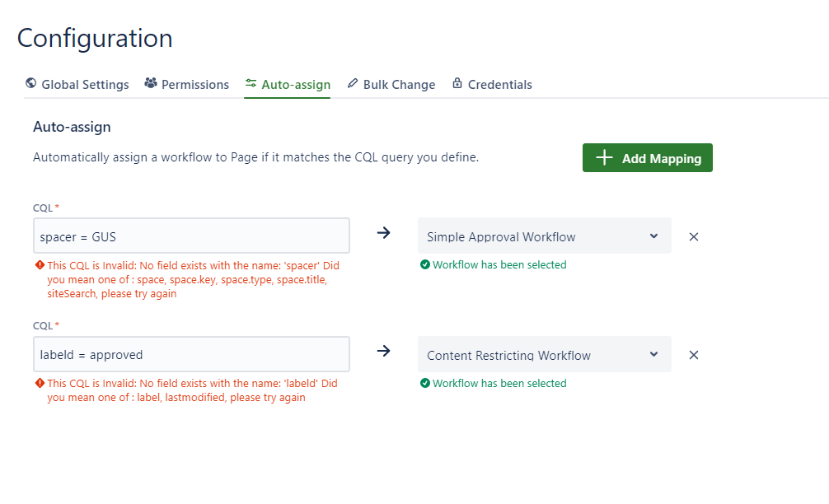Open the Simple Approval Workflow dropdown

[x=544, y=236]
